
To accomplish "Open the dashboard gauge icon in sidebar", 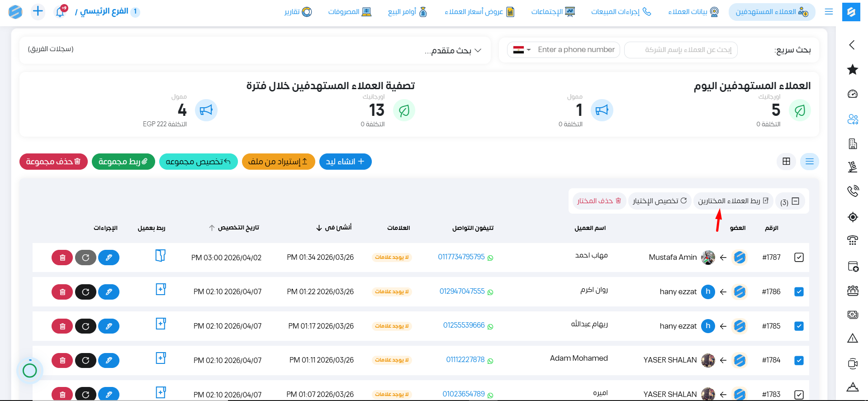I will point(852,94).
